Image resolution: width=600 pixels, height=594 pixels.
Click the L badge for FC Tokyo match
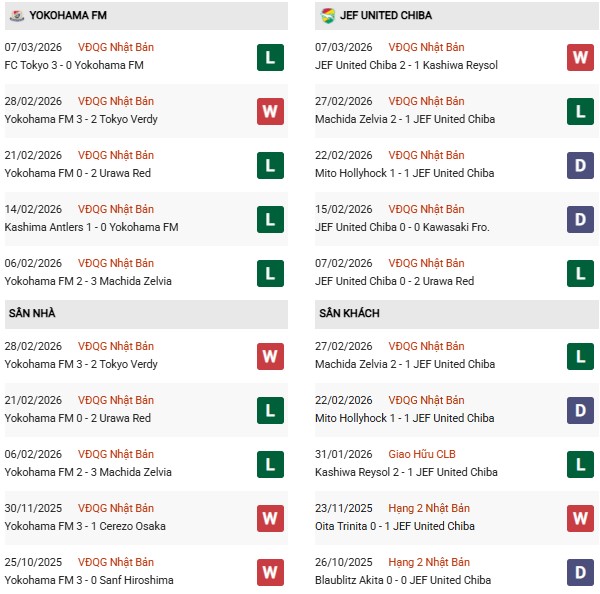pos(270,57)
